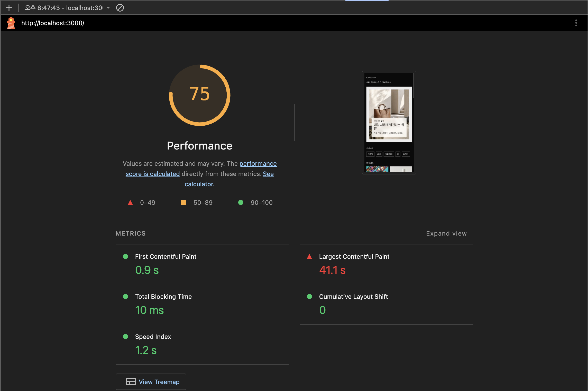
Task: Click the green circle 90–100 legend icon
Action: (x=241, y=202)
